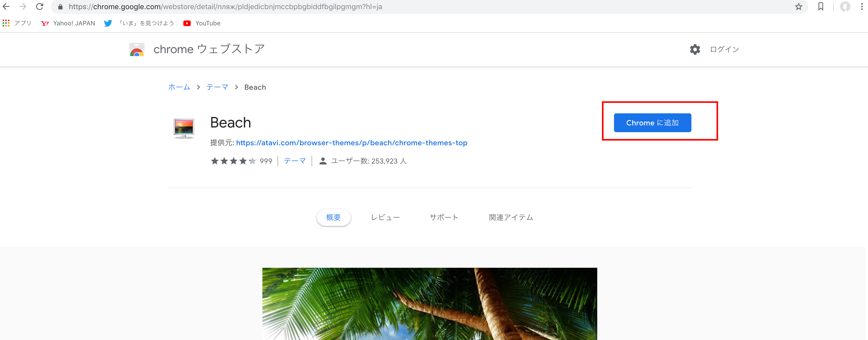Click the 999 ratings count
Screen dimensions: 868x340
click(x=266, y=161)
